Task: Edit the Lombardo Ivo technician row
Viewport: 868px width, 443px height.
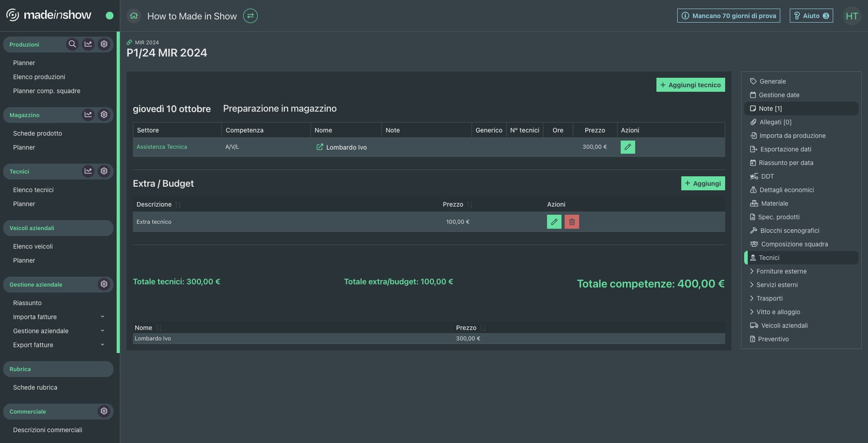Action: 628,147
